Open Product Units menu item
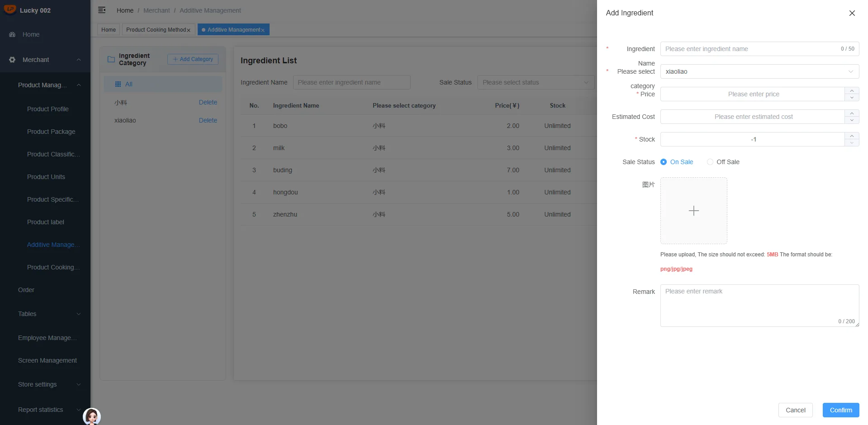This screenshot has width=868, height=425. click(46, 177)
